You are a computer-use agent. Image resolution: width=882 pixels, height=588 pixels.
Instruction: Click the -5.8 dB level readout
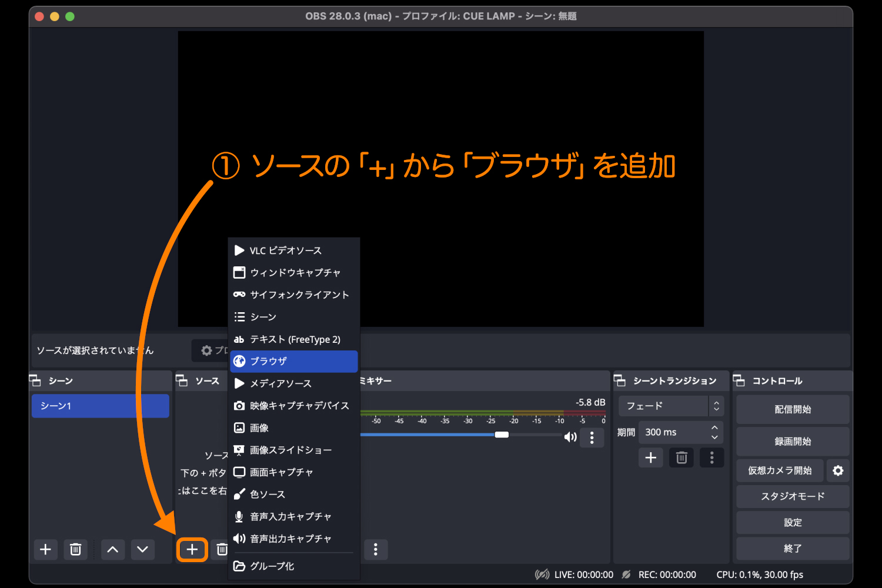pos(590,402)
